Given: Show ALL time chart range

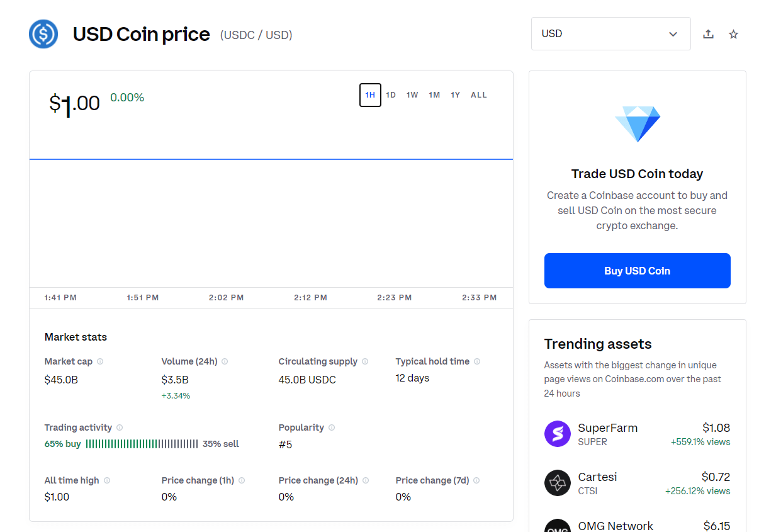Looking at the screenshot, I should click(479, 95).
